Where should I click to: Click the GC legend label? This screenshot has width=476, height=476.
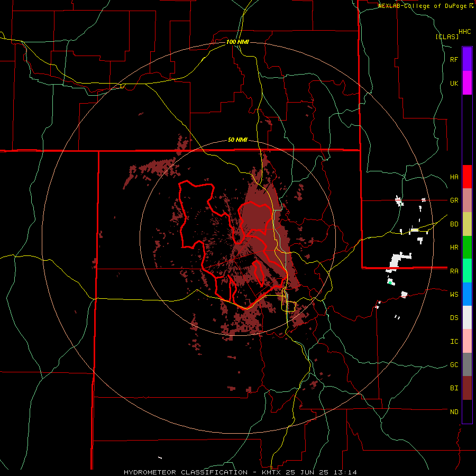(454, 364)
